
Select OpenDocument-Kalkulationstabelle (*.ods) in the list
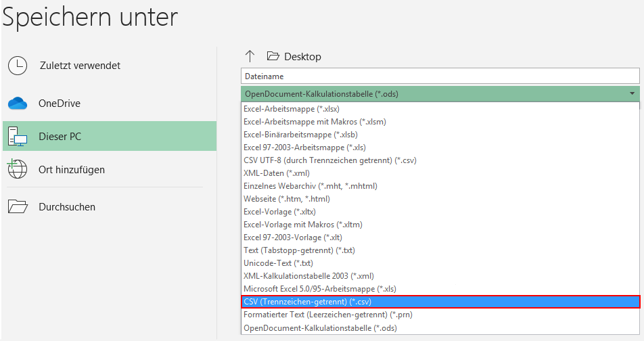(440, 328)
